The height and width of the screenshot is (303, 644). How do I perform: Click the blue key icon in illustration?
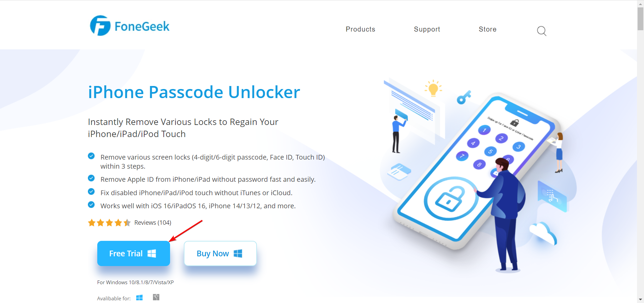coord(464,97)
